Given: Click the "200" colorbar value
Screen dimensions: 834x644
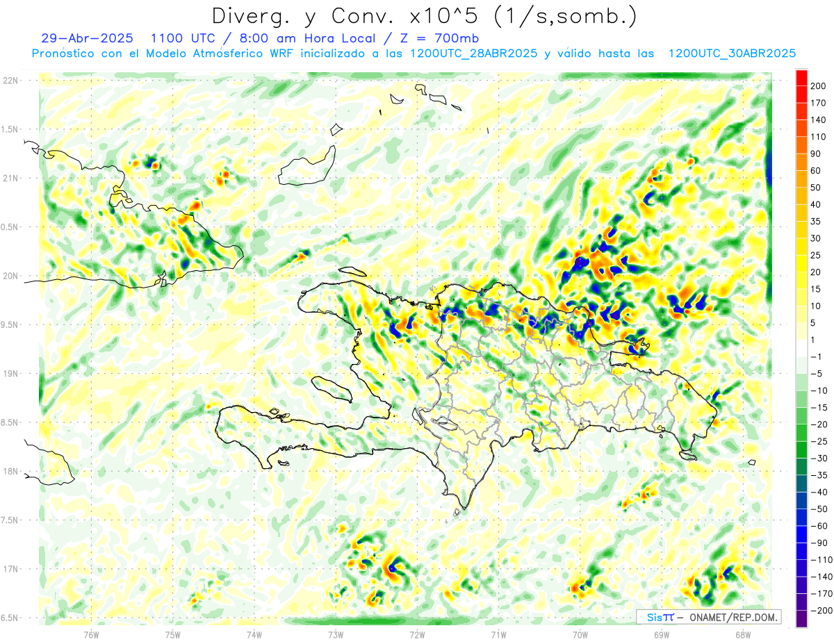Looking at the screenshot, I should click(x=819, y=86).
